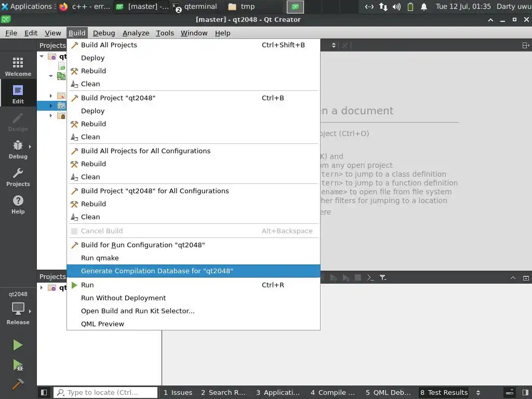Toggle the left sidebar visibility

pyautogui.click(x=44, y=393)
